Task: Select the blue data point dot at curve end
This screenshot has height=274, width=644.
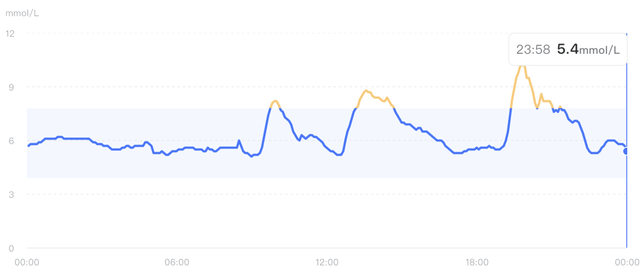Action: tap(626, 152)
